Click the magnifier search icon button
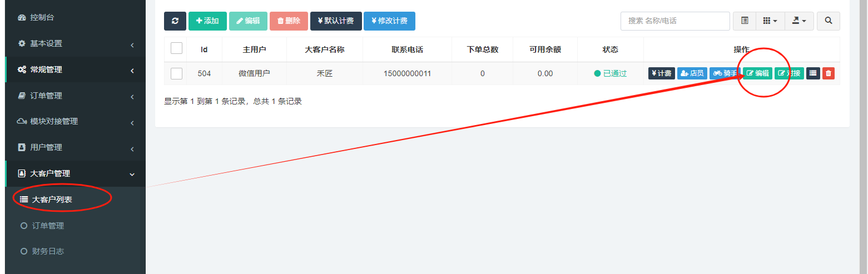The height and width of the screenshot is (274, 868). 829,21
